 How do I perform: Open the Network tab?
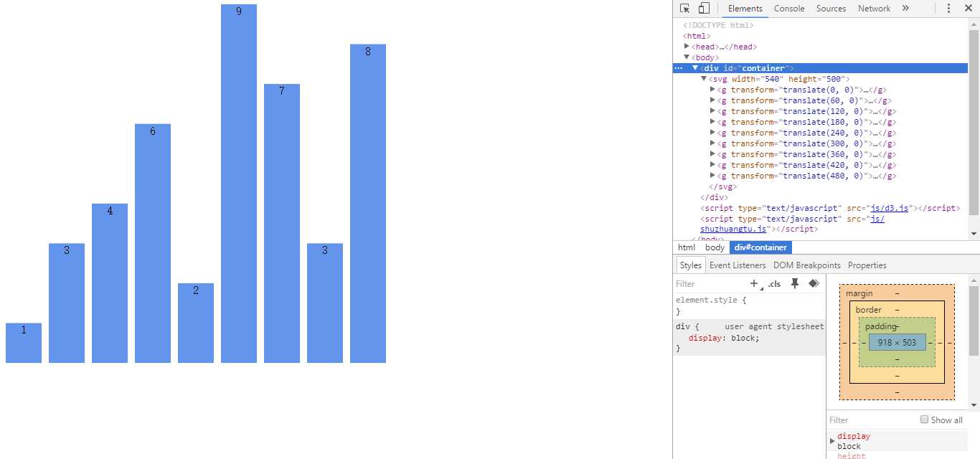tap(874, 9)
